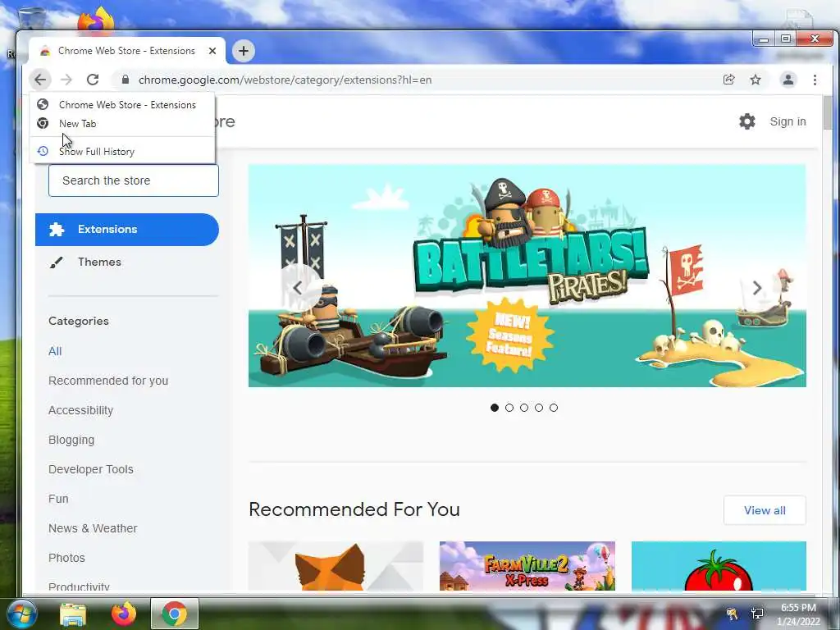Click the tray icon beside network
This screenshot has width=840, height=630.
coord(731,614)
